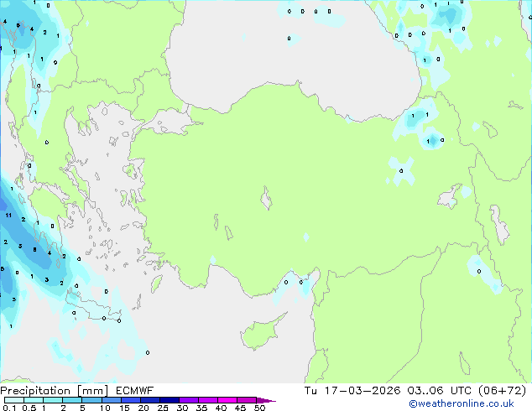This screenshot has height=411, width=532.
Task: Click the legend value '0.5'
Action: tap(29, 408)
